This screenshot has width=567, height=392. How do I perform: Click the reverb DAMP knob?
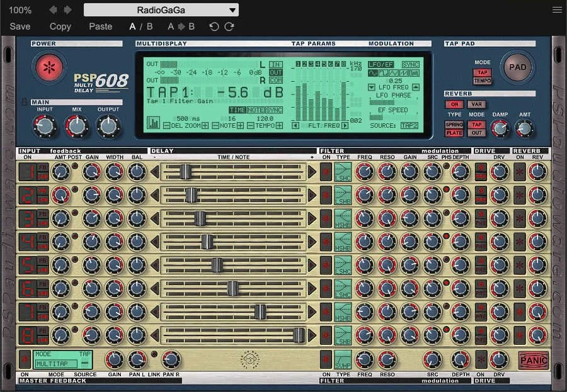click(500, 128)
